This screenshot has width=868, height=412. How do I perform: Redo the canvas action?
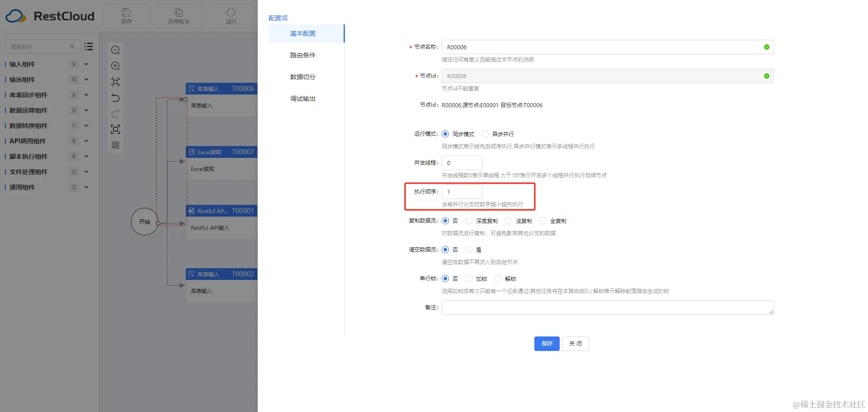click(x=116, y=114)
